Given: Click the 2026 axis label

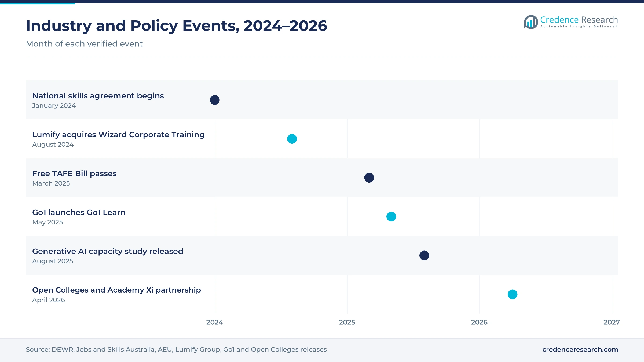Looking at the screenshot, I should pos(479,322).
